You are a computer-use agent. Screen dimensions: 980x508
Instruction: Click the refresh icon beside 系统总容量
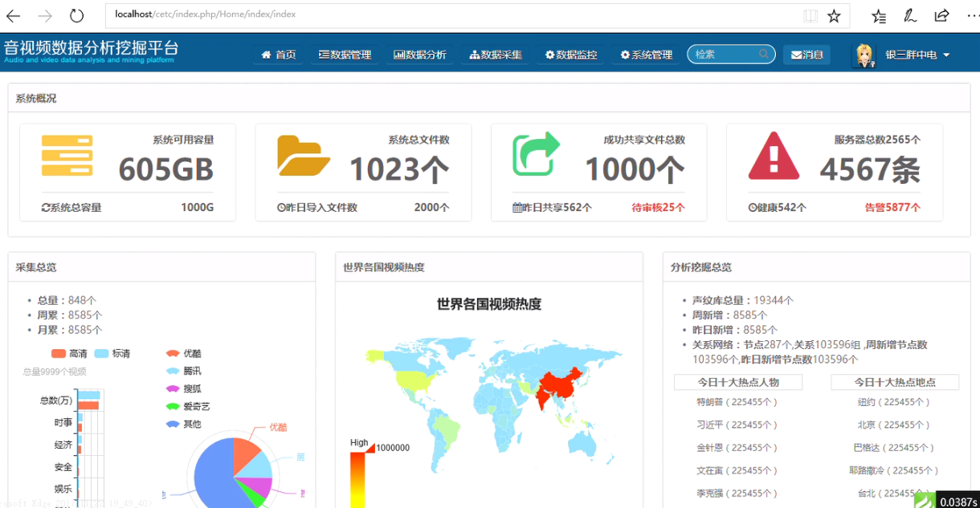tap(46, 208)
